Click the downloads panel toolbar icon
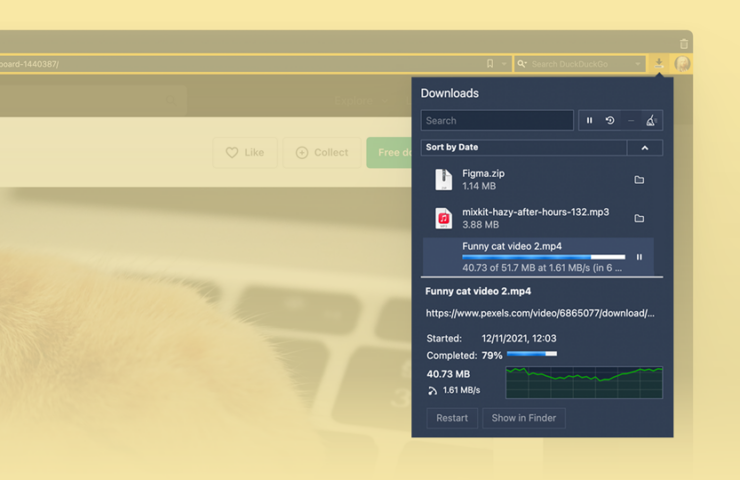 pyautogui.click(x=658, y=63)
